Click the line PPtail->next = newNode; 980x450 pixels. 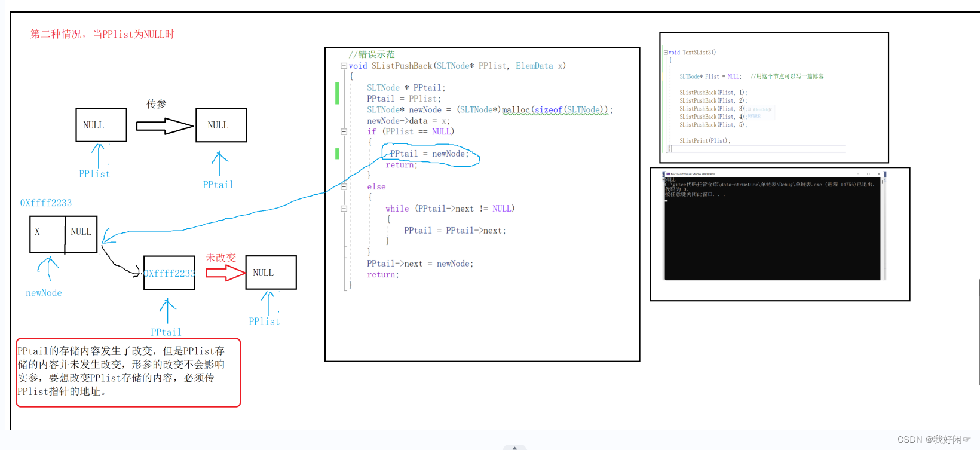(420, 264)
